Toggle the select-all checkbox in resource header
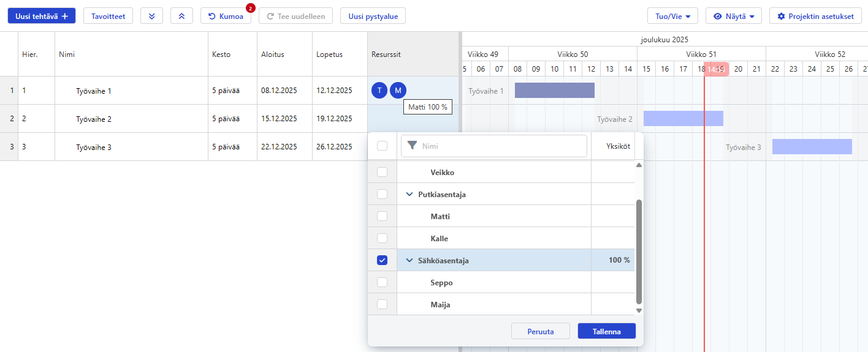The image size is (868, 352). pos(382,146)
